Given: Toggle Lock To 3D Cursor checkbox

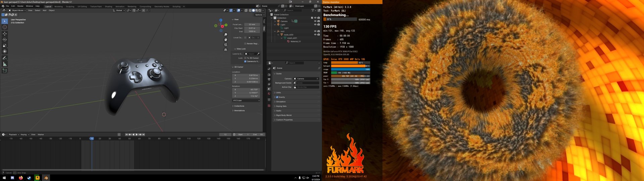Looking at the screenshot, I should point(245,58).
